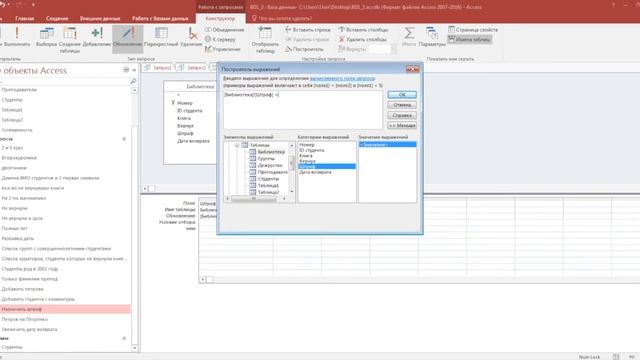Open the Полные лет query in navigation pane
Image resolution: width=640 pixels, height=360 pixels.
point(15,228)
